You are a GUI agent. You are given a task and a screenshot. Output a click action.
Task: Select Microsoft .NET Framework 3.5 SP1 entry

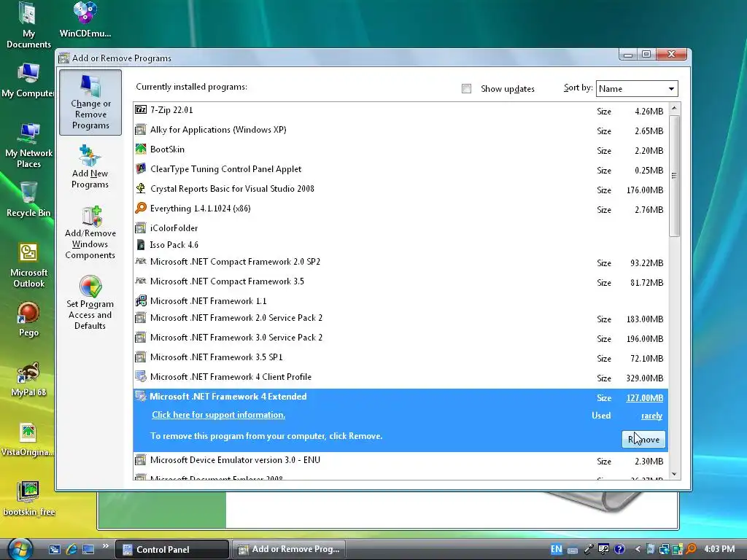(x=400, y=357)
